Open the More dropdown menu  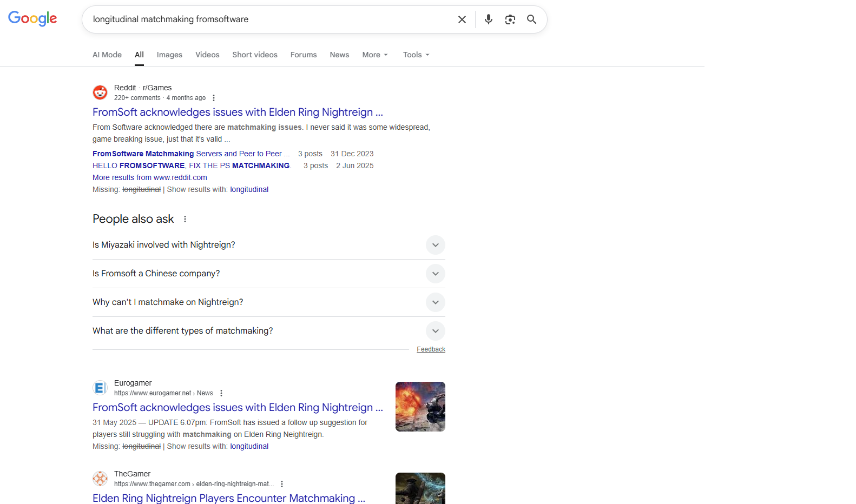coord(375,55)
